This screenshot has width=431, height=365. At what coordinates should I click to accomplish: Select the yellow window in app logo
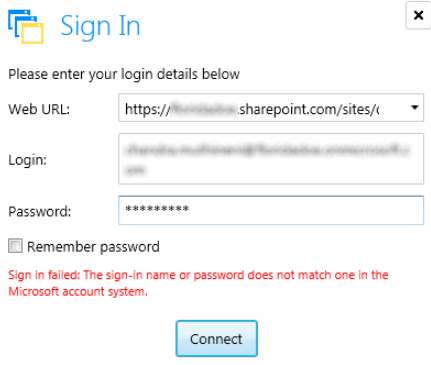(x=33, y=33)
